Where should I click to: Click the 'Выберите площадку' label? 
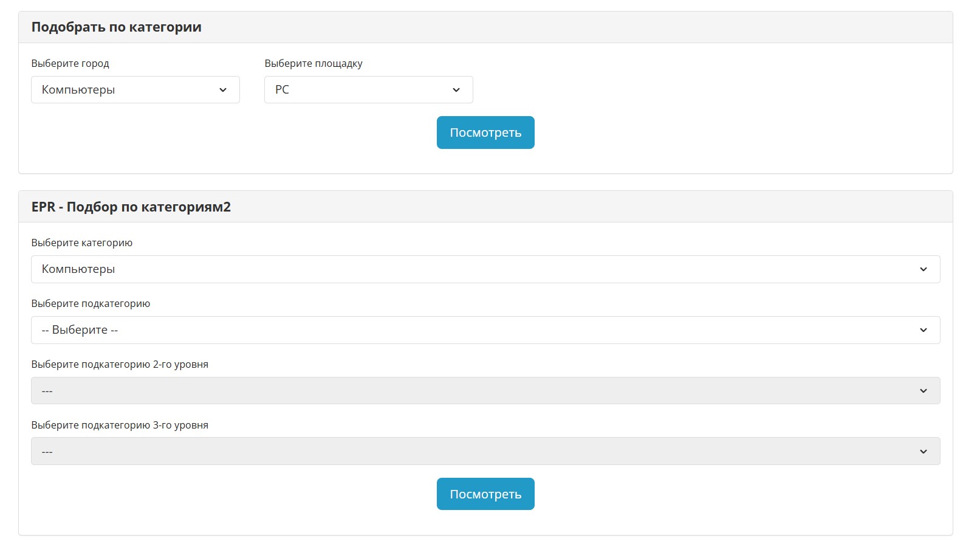pyautogui.click(x=314, y=63)
